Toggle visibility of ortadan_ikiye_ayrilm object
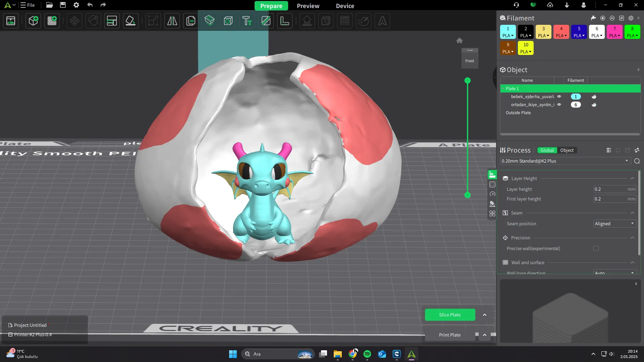This screenshot has width=644, height=362. click(559, 105)
